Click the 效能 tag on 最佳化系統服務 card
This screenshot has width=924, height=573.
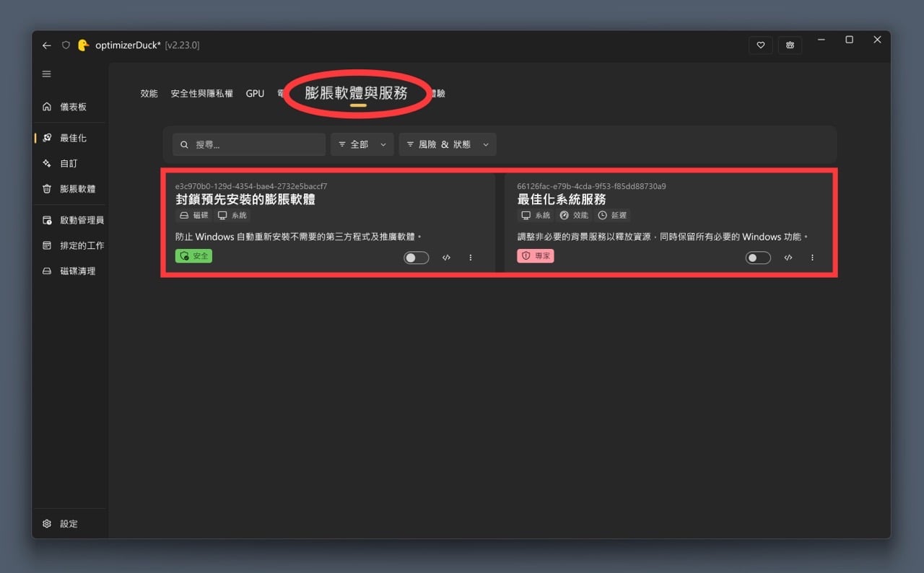pos(575,215)
